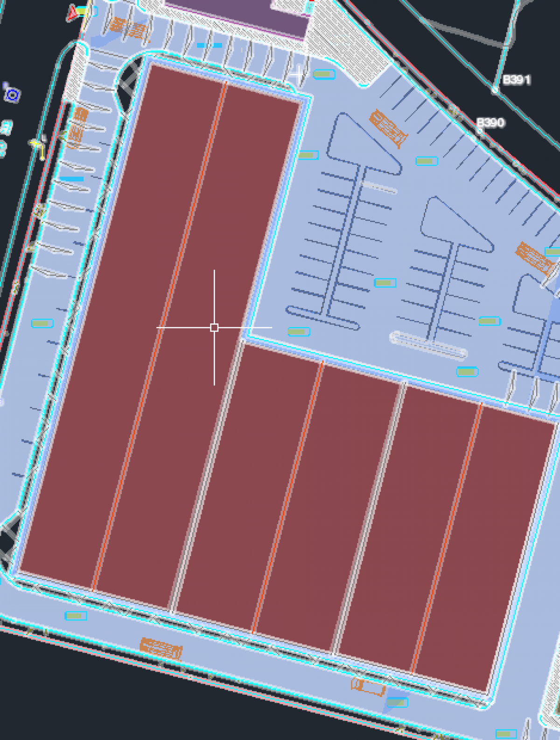
Task: Pick the node point beside B391
Action: [x=495, y=90]
